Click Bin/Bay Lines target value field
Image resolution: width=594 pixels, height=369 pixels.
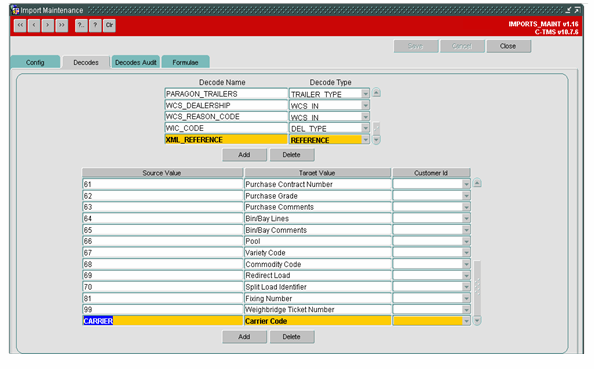(x=317, y=218)
